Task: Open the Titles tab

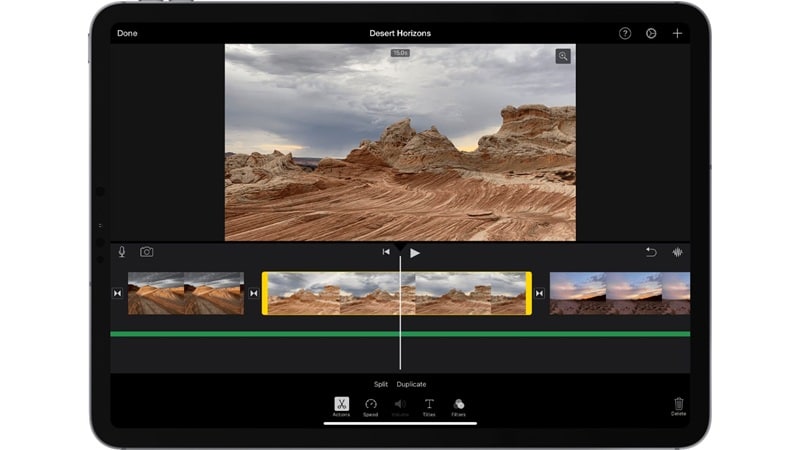Action: 429,407
